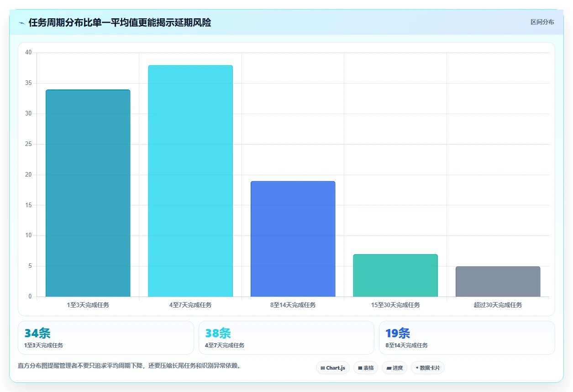Click y-axis value 30
This screenshot has width=573, height=392.
pyautogui.click(x=29, y=114)
